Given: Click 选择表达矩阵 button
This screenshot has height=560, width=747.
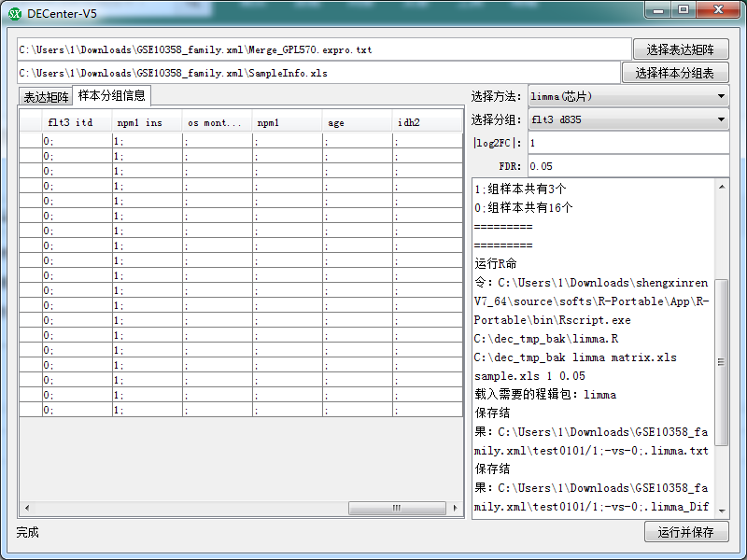Looking at the screenshot, I should click(x=681, y=49).
